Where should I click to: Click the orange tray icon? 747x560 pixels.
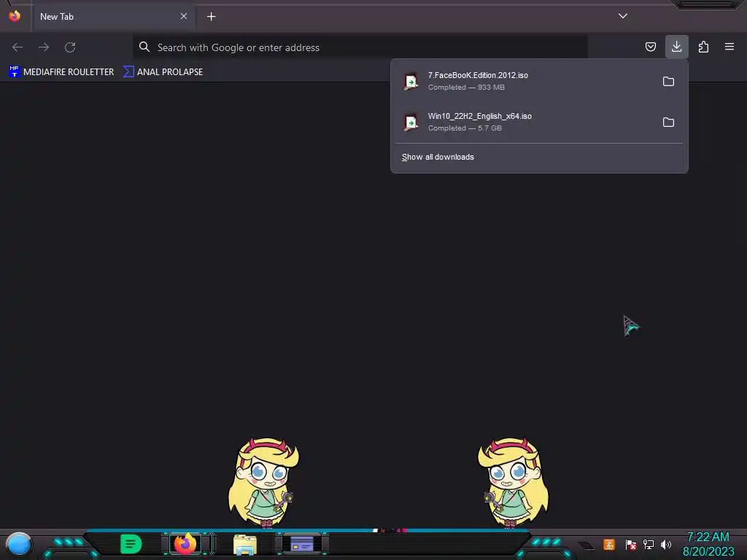click(609, 544)
